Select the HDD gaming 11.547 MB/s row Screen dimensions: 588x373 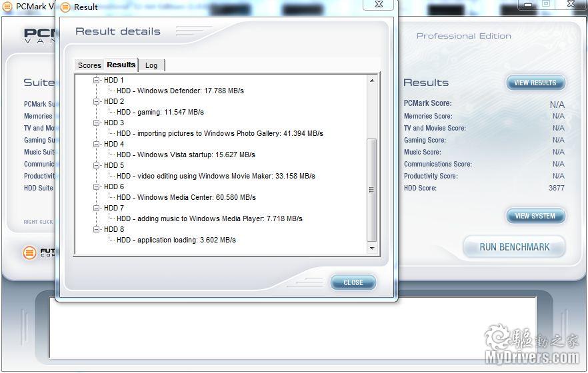[160, 112]
